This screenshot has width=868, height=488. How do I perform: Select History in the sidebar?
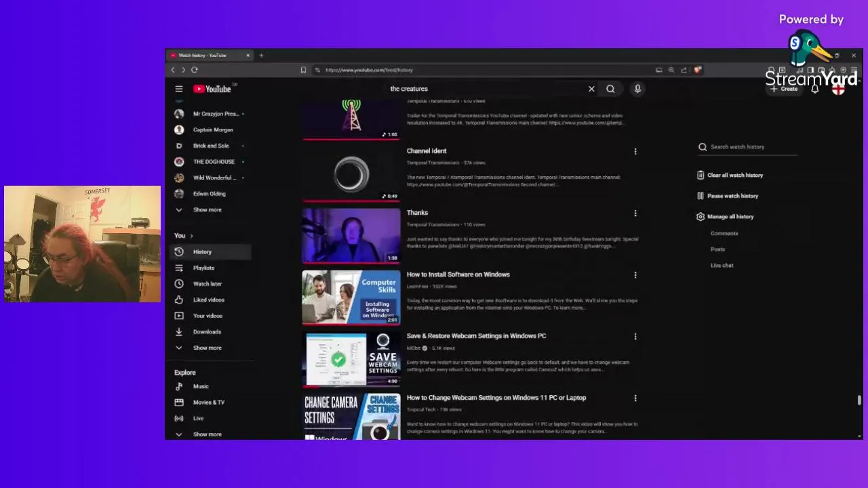point(210,251)
